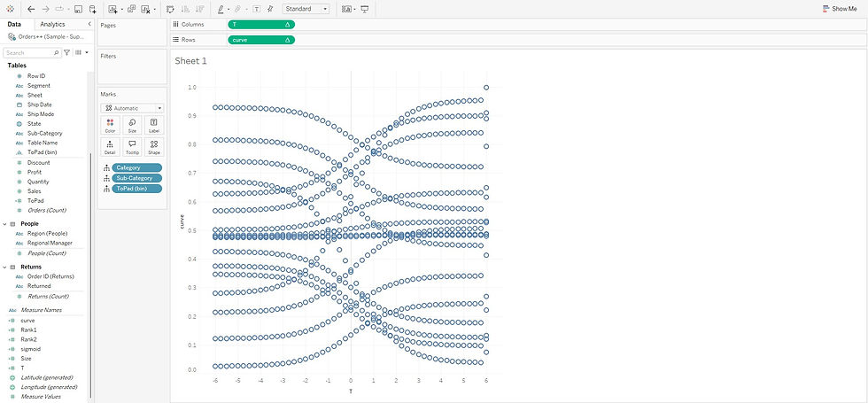Image resolution: width=868 pixels, height=403 pixels.
Task: Select the Sub-Category pill on Marks
Action: (x=136, y=178)
